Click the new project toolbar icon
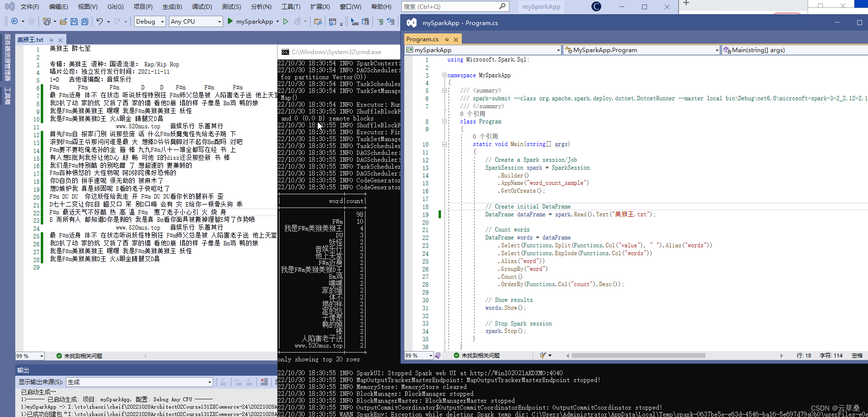The width and height of the screenshot is (868, 417). coord(47,21)
